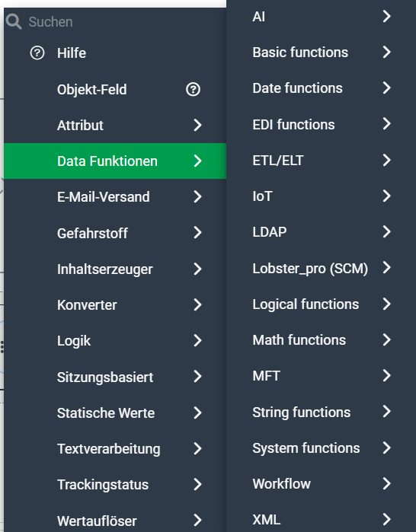Click the arrow icon beside XML
Image resolution: width=416 pixels, height=532 pixels.
pyautogui.click(x=387, y=519)
